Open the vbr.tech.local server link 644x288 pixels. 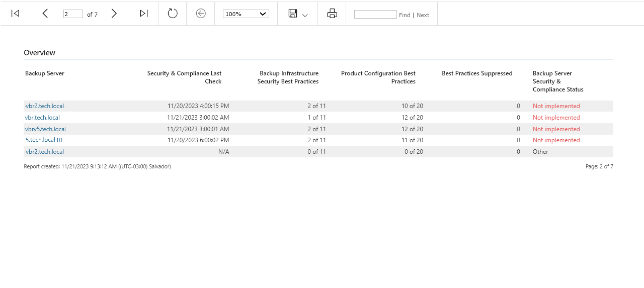pos(42,118)
